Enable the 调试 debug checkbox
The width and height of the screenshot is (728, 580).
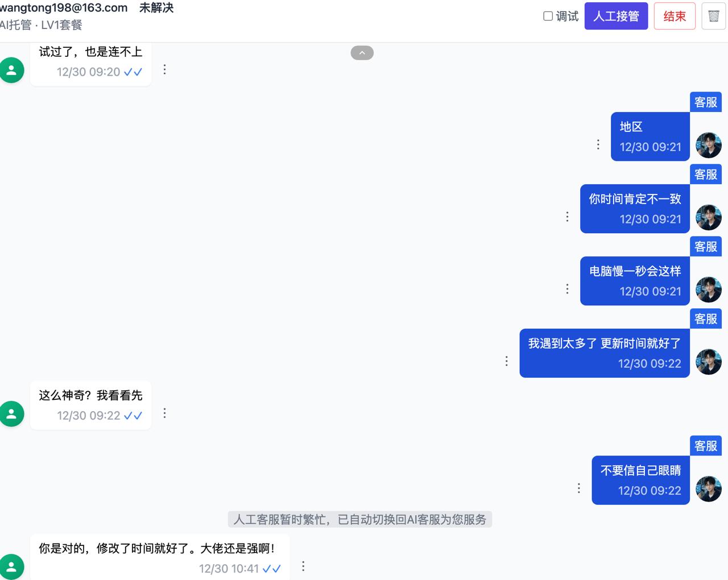(548, 16)
